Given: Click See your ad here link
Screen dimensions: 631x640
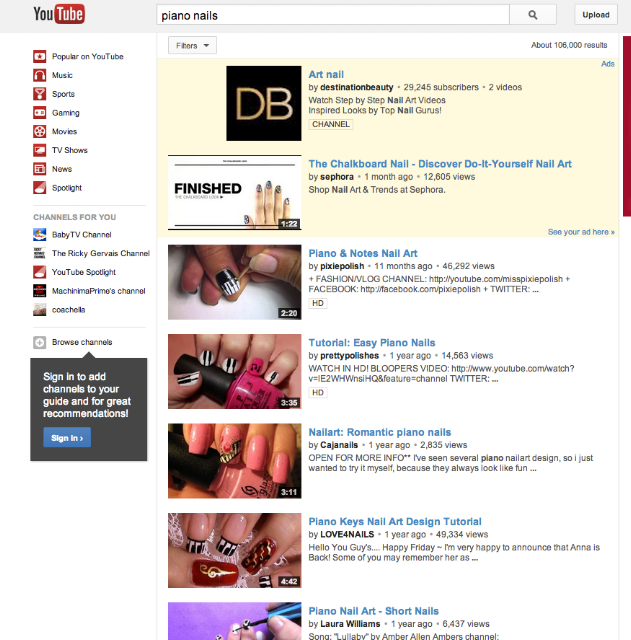Looking at the screenshot, I should click(581, 232).
